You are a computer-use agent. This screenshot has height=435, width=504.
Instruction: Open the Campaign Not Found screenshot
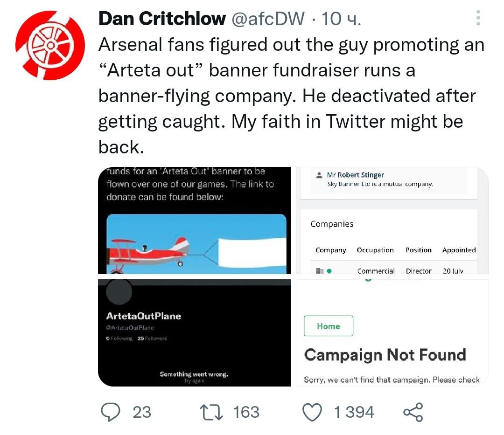(392, 332)
